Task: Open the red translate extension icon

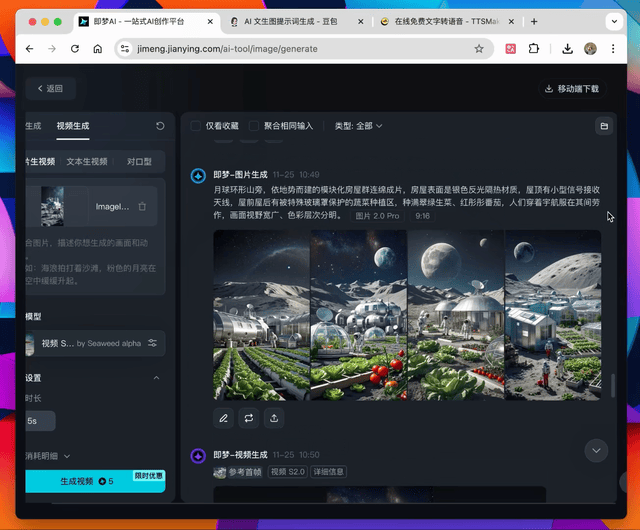Action: pyautogui.click(x=511, y=49)
